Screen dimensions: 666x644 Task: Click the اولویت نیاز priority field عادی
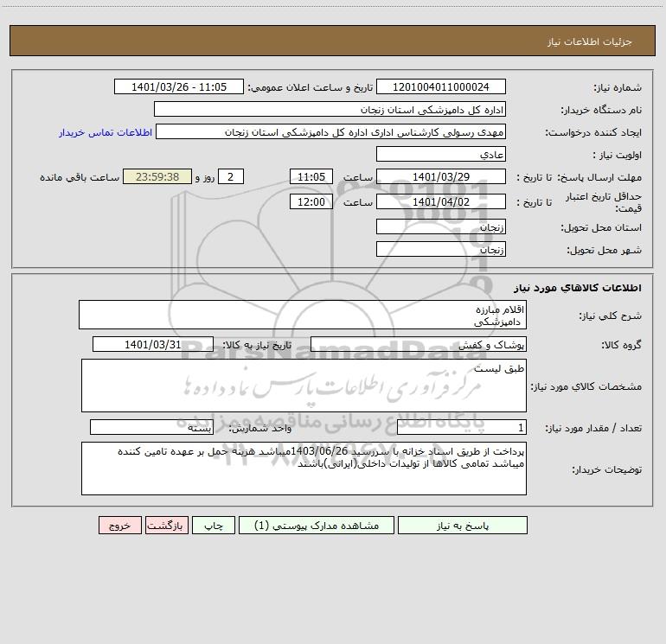coord(441,154)
